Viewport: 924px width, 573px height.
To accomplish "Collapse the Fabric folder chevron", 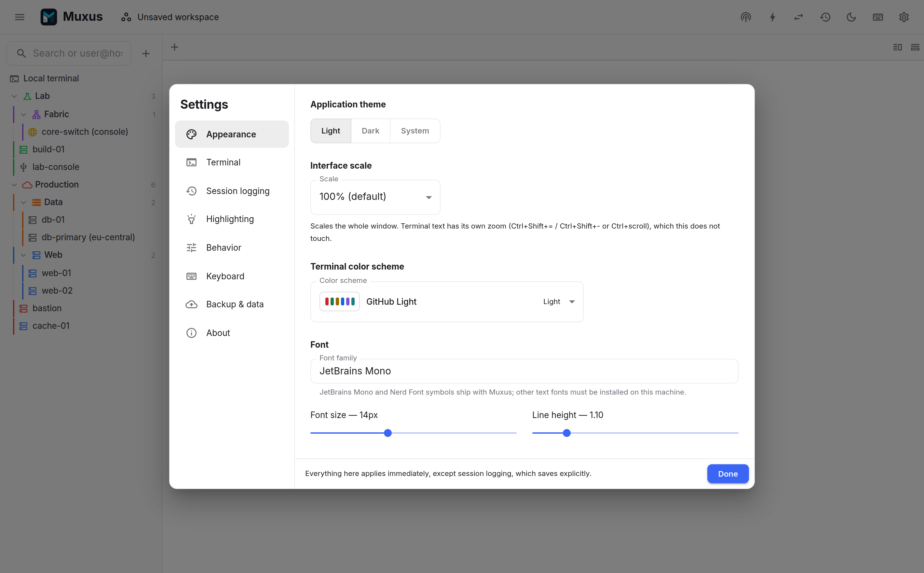I will click(23, 115).
